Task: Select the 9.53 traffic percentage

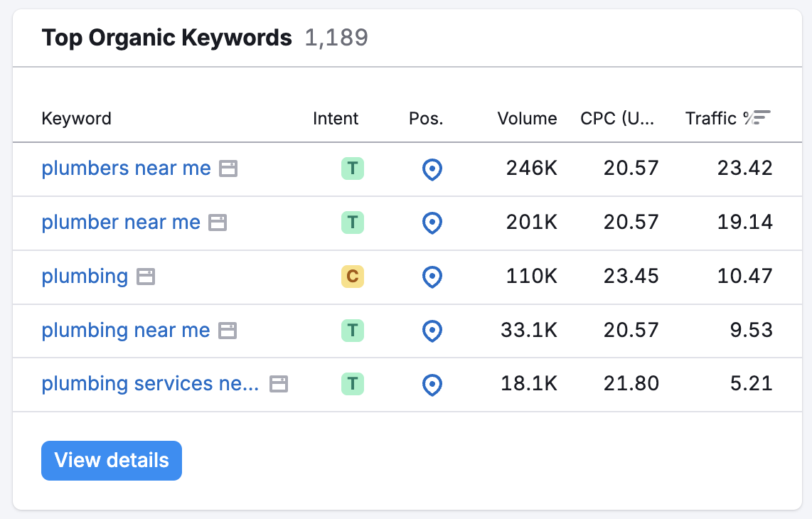Action: point(751,330)
